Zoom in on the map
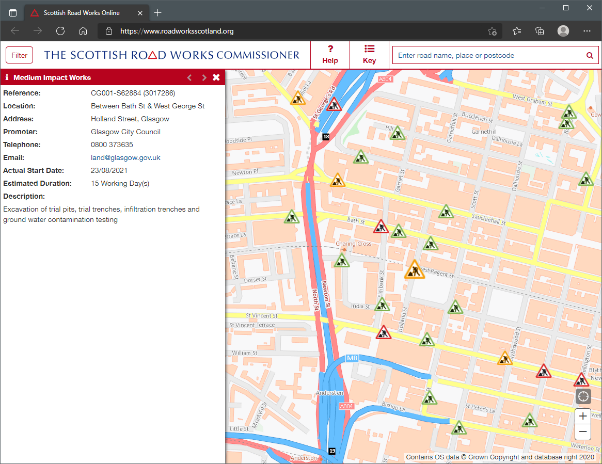Viewport: 602px width, 464px height. [583, 416]
